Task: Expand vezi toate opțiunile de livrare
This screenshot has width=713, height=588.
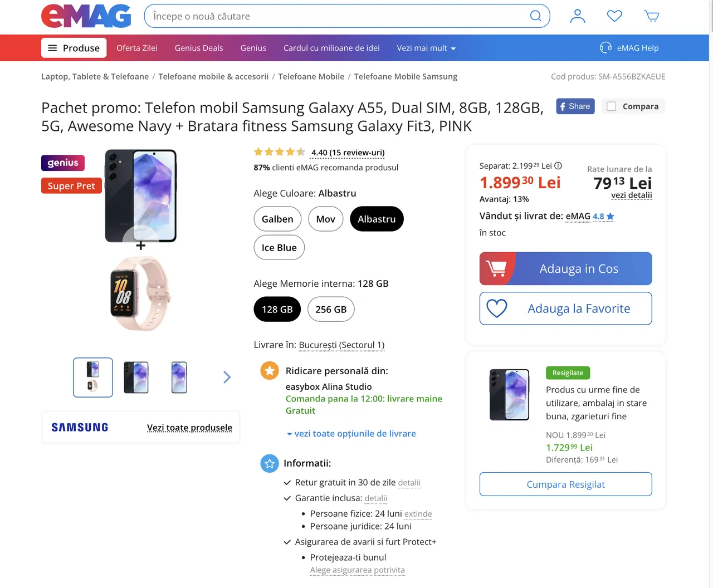Action: [351, 434]
